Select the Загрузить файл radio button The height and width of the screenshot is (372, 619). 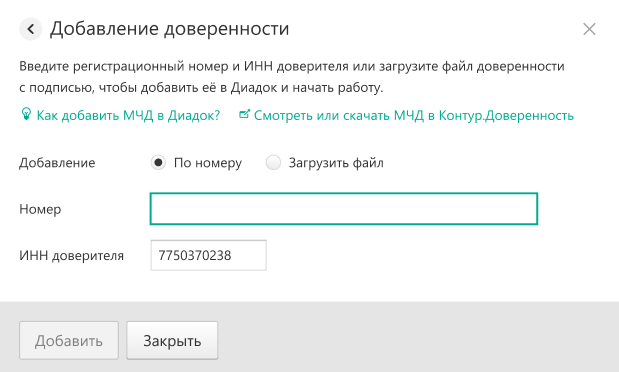tap(273, 162)
